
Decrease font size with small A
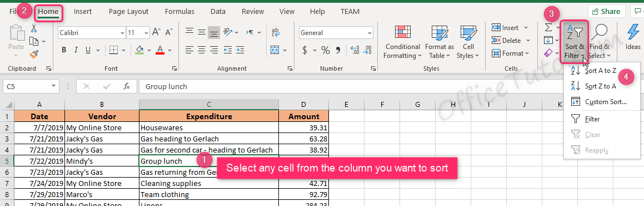[169, 32]
